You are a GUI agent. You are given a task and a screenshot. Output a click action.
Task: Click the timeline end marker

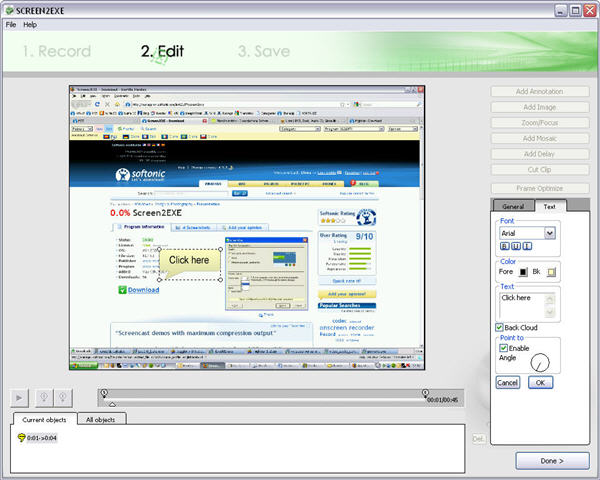click(x=425, y=393)
